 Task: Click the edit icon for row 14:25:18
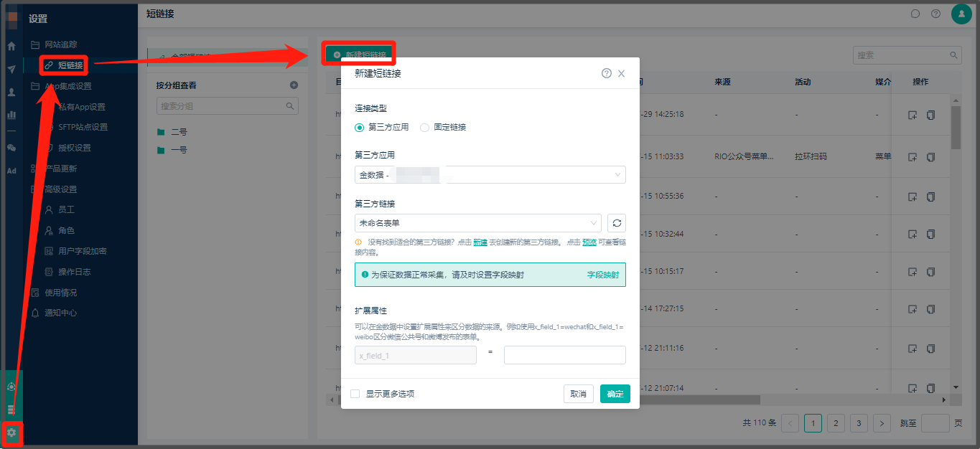913,115
